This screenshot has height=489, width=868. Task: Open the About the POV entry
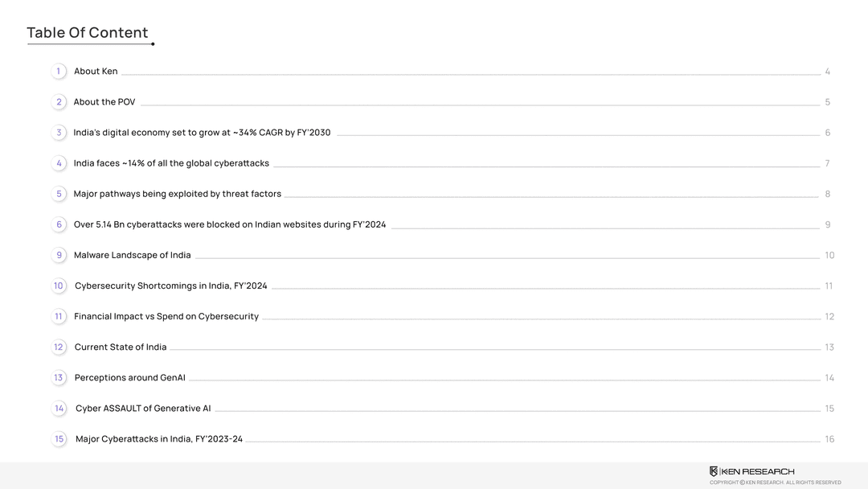pyautogui.click(x=104, y=102)
